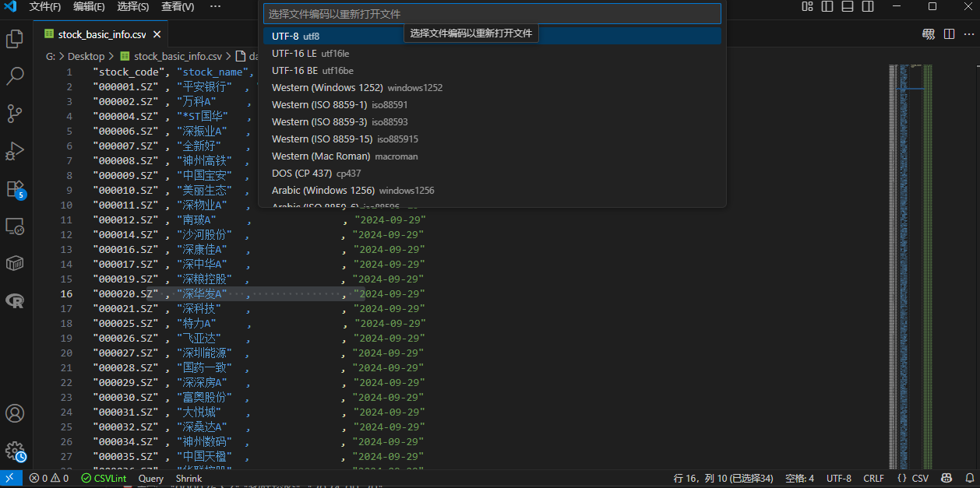
Task: Click Desktop in the breadcrumb path
Action: coord(86,56)
